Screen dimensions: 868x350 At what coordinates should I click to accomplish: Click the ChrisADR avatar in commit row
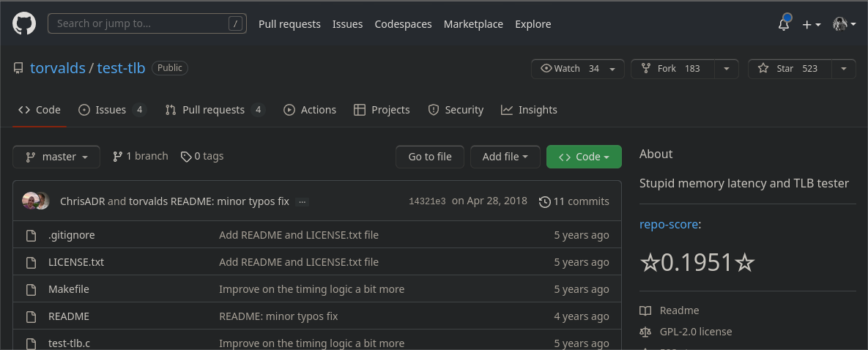pos(30,201)
